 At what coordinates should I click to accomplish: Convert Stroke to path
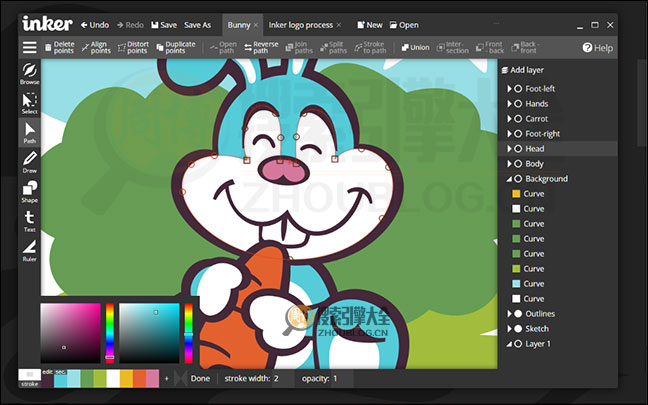370,48
